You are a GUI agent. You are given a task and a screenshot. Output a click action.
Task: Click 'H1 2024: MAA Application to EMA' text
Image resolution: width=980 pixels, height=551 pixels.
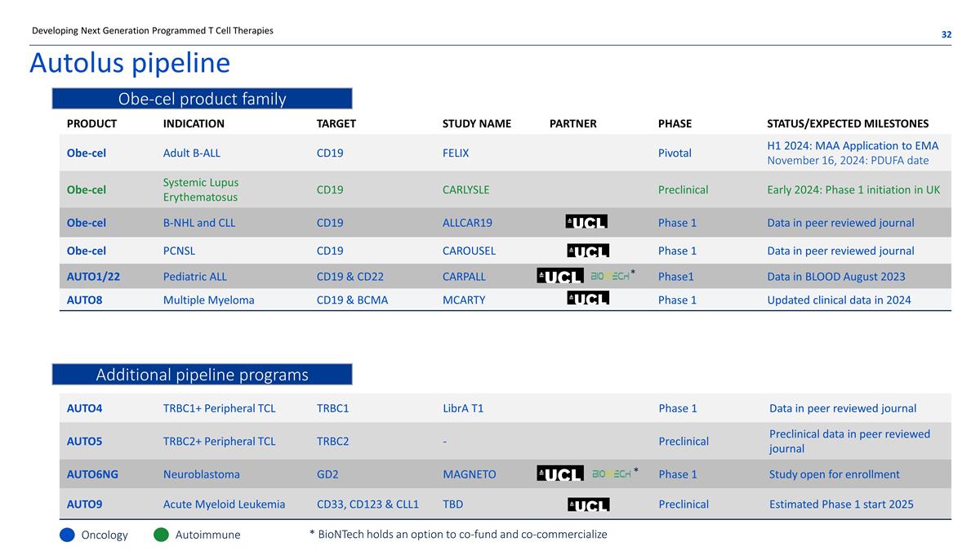853,145
